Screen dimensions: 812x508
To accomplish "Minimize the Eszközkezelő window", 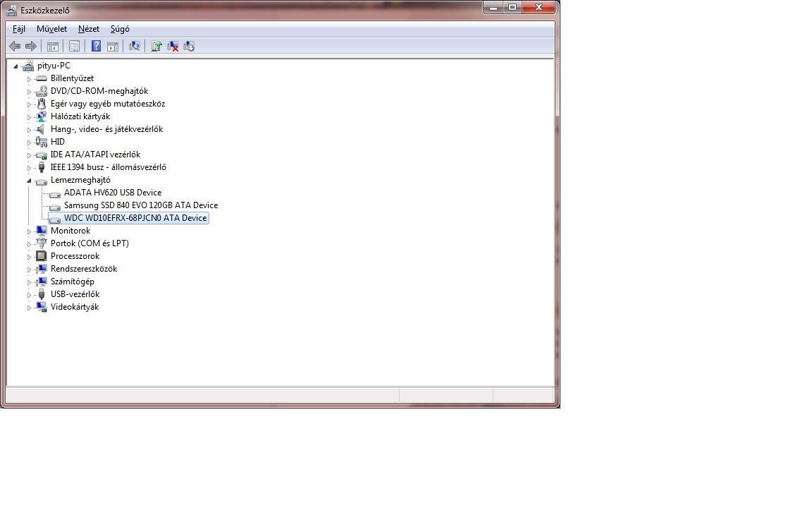I will [493, 7].
